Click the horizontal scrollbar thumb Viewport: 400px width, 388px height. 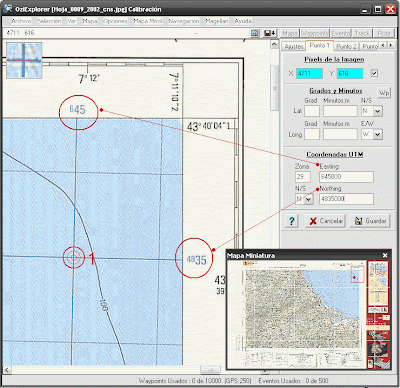[x=210, y=370]
